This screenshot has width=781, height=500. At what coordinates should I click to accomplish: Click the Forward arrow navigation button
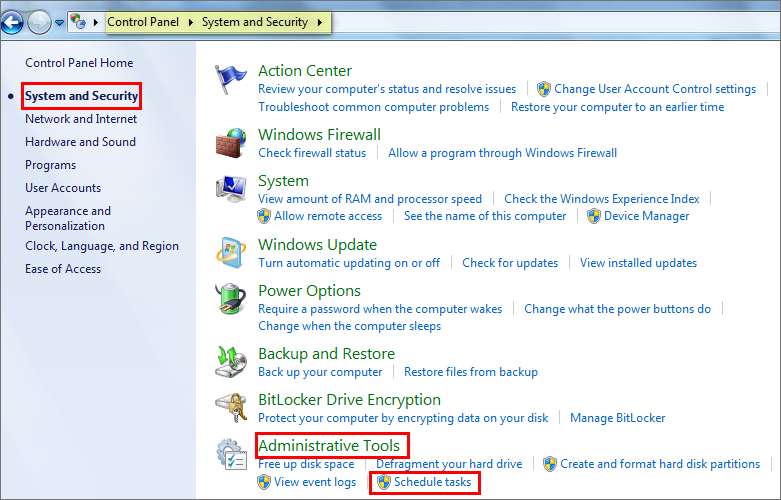point(39,22)
